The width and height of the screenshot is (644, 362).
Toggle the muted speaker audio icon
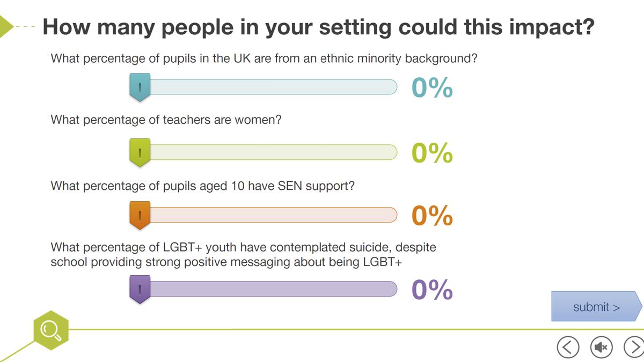click(602, 347)
